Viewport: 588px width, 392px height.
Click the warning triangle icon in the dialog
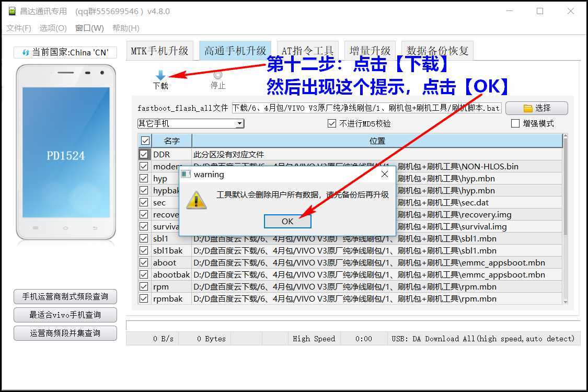pyautogui.click(x=196, y=200)
